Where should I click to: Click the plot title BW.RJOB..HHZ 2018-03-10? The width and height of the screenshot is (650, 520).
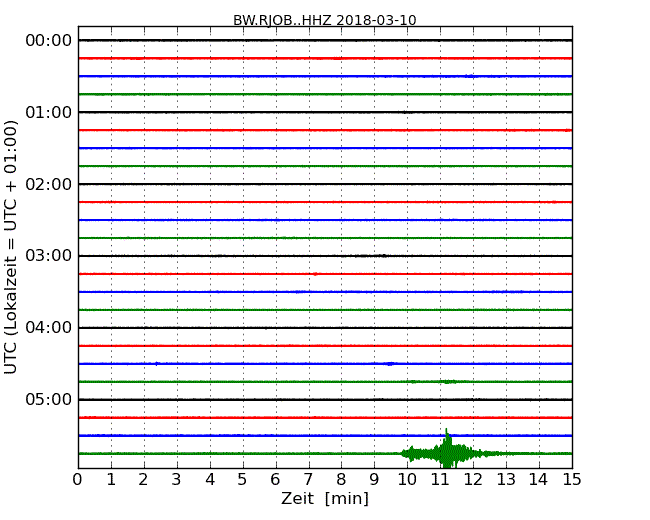pyautogui.click(x=325, y=20)
